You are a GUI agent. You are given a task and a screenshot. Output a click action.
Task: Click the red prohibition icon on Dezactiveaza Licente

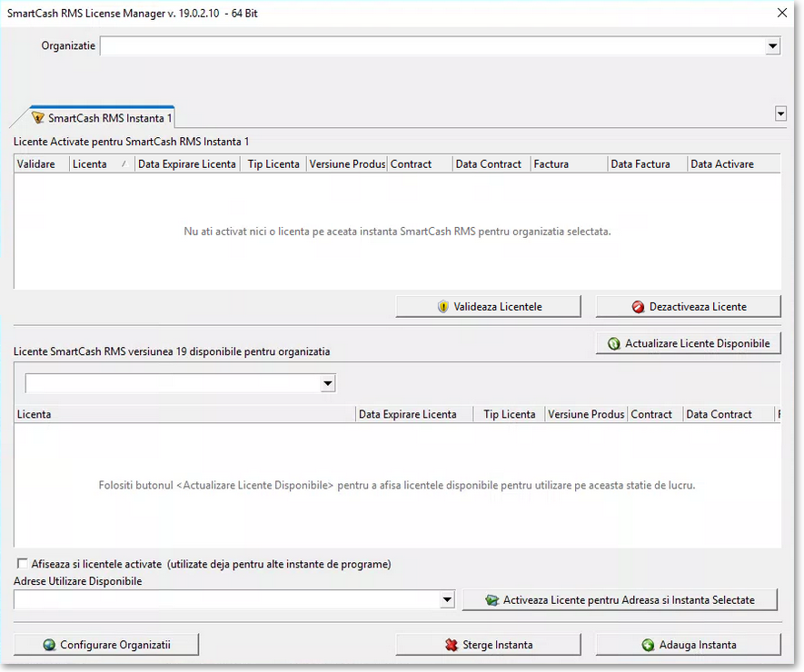(x=638, y=307)
